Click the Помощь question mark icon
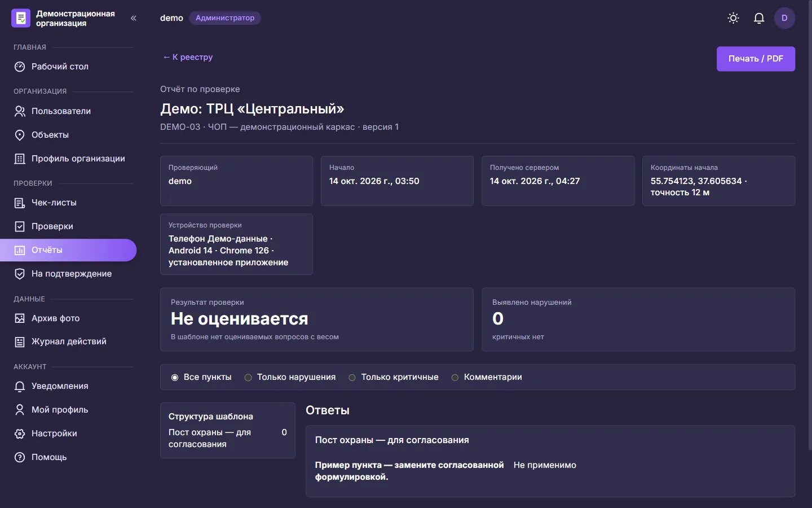Image resolution: width=812 pixels, height=508 pixels. coord(20,457)
